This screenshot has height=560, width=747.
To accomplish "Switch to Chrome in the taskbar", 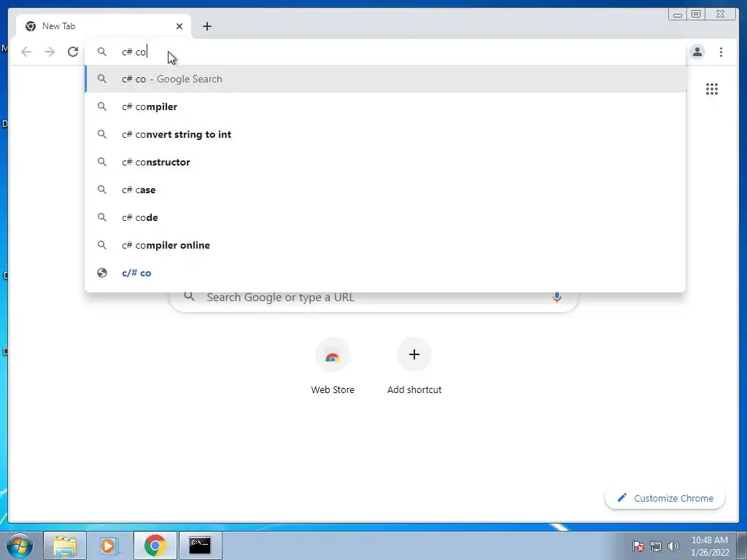I will coord(155,545).
